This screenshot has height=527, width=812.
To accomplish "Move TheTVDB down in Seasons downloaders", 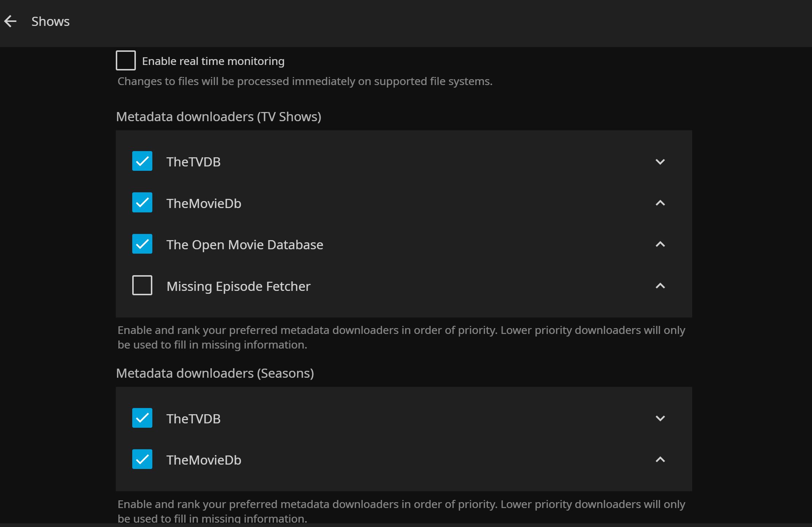I will point(660,418).
